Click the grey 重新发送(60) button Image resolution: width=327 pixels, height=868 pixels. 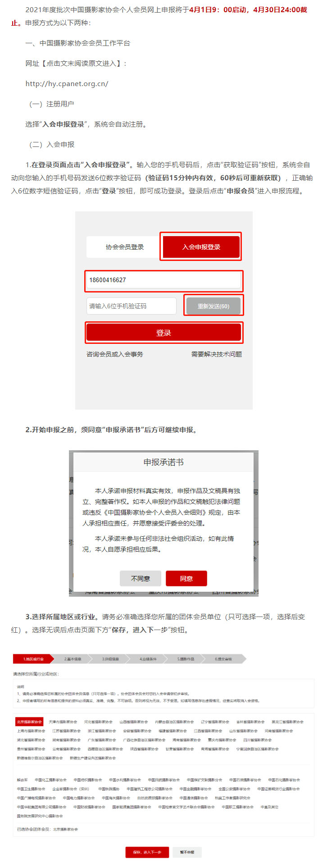213,306
